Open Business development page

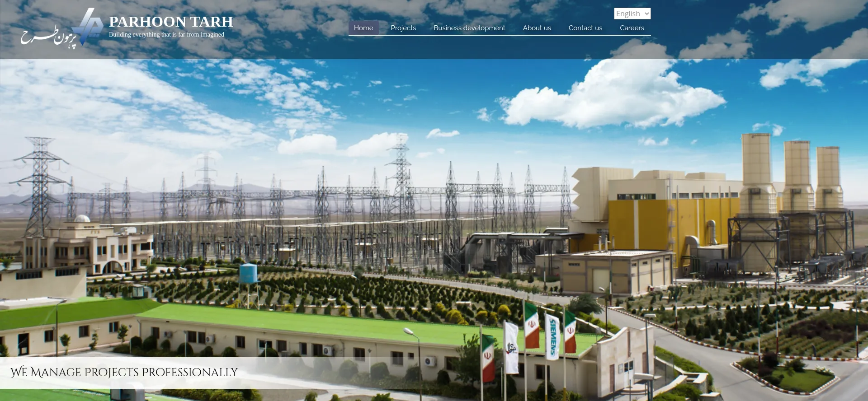(469, 28)
